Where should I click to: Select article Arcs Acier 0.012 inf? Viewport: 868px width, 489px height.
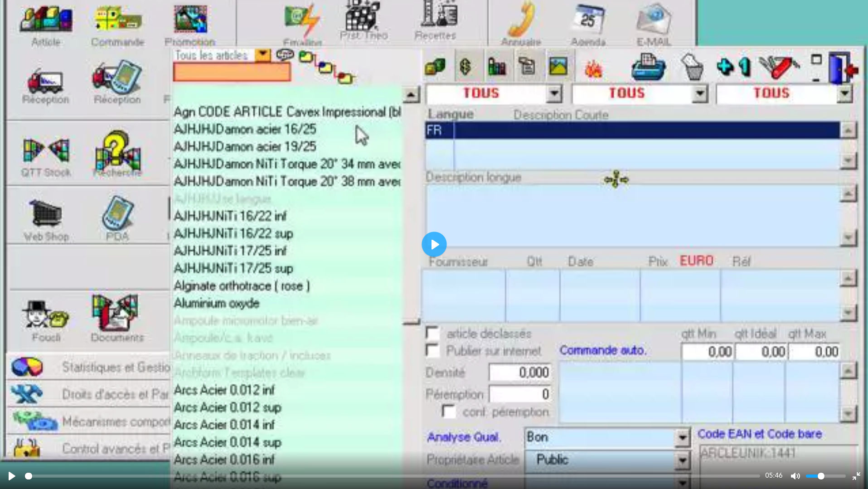click(224, 390)
